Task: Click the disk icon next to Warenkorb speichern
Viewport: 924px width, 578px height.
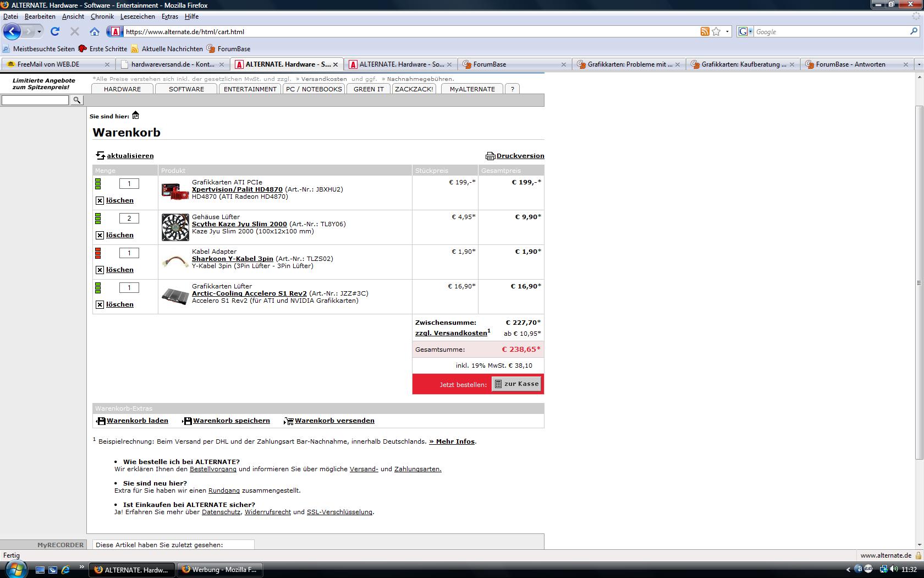Action: tap(187, 421)
